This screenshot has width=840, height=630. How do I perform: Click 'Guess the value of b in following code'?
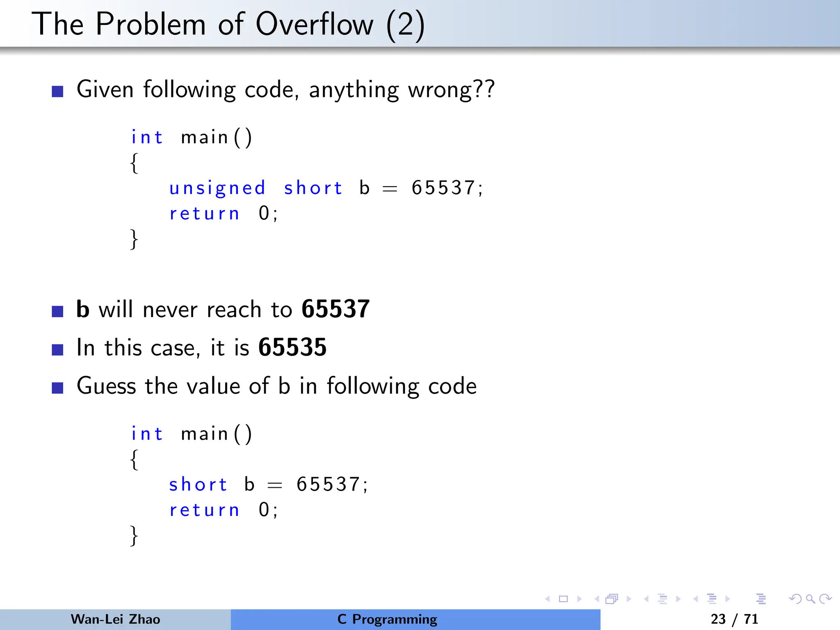click(x=276, y=386)
